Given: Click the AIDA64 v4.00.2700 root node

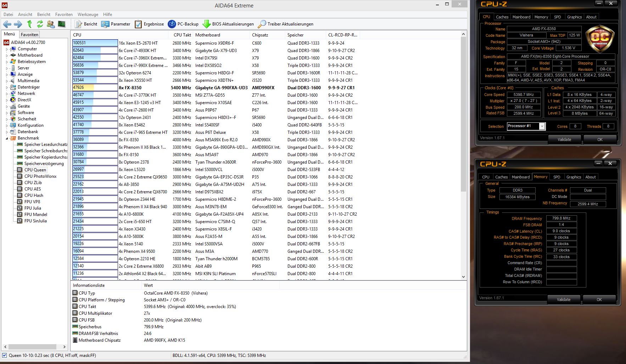Looking at the screenshot, I should coord(28,42).
